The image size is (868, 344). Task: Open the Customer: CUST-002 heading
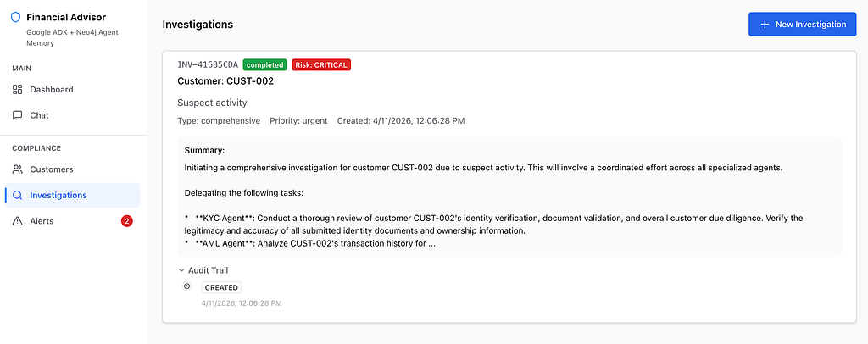pyautogui.click(x=225, y=81)
